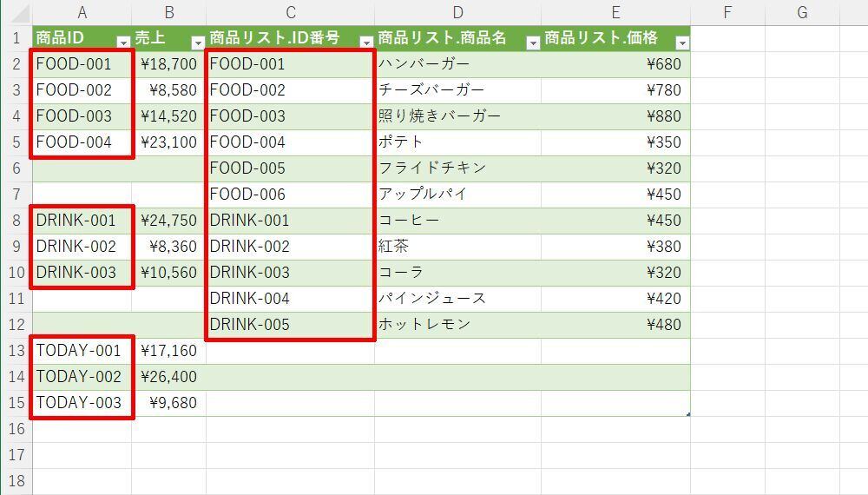Open the 商品ID column filter dropdown
This screenshot has height=495, width=868.
[123, 43]
